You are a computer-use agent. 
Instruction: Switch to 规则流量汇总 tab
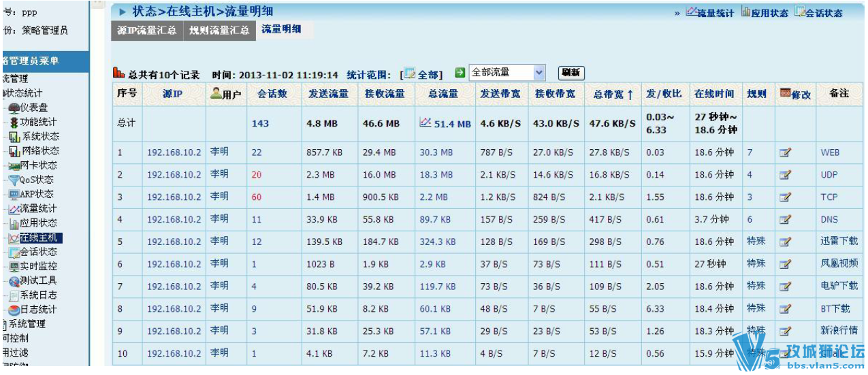pyautogui.click(x=219, y=31)
